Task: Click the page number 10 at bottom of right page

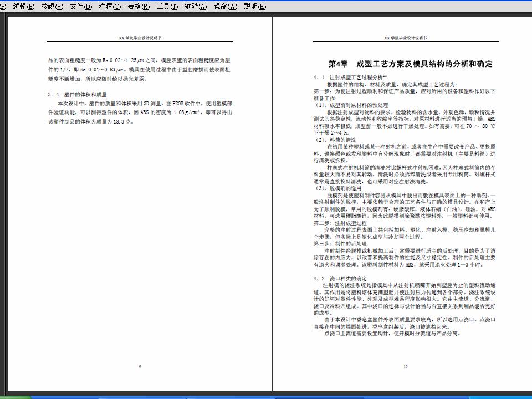Action: (406, 366)
